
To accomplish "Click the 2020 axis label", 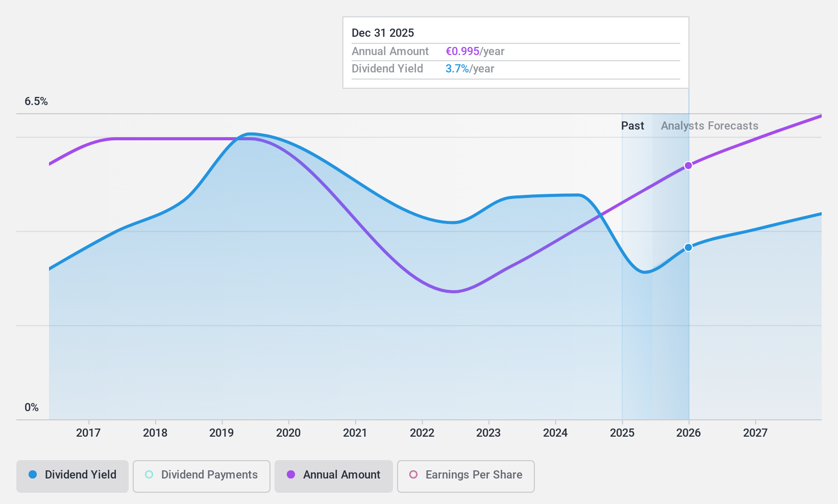I will tap(288, 433).
